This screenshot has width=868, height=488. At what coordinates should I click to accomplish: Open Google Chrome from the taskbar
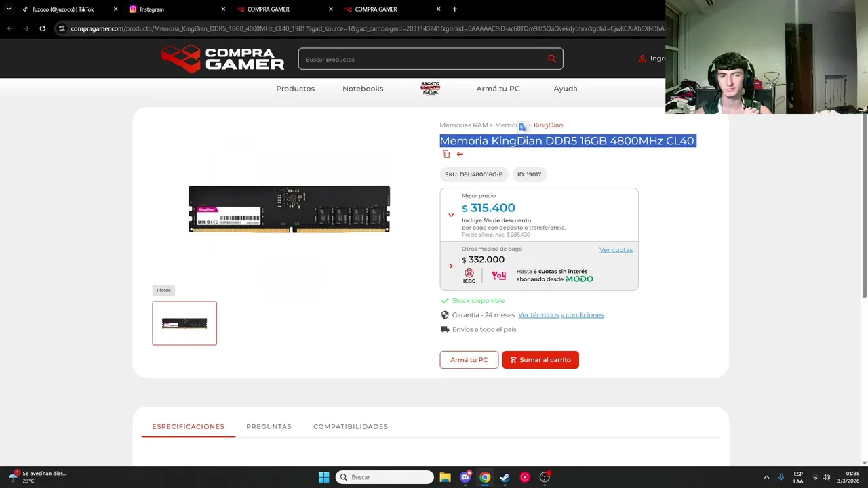point(485,477)
